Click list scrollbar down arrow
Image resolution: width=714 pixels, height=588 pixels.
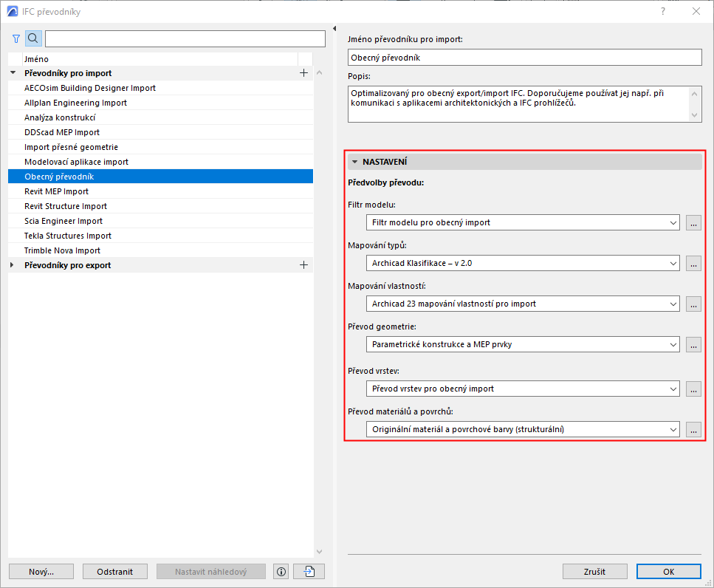[319, 552]
